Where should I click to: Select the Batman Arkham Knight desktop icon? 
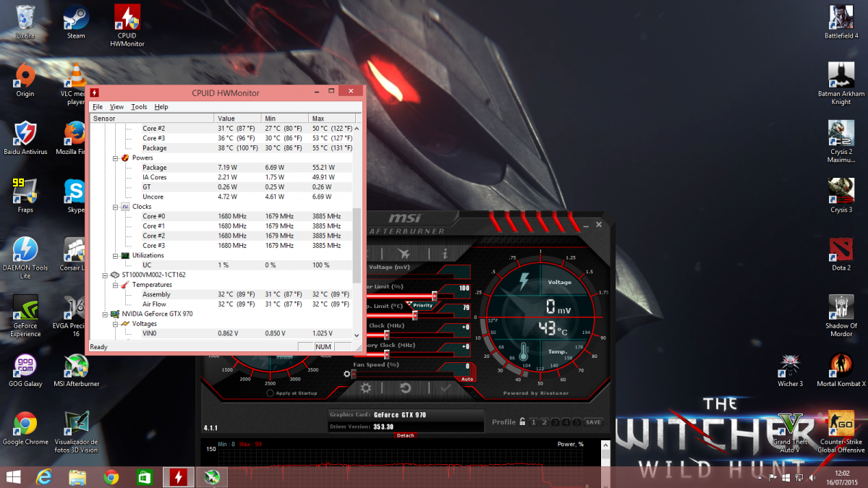841,84
